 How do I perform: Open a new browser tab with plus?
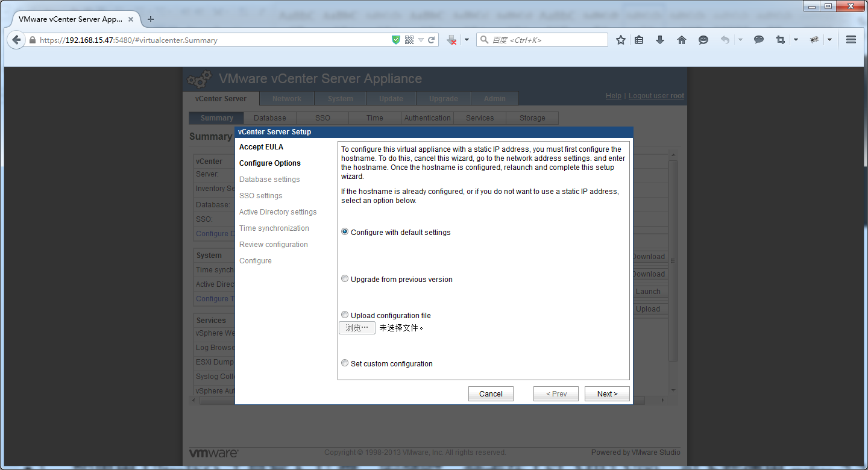151,19
